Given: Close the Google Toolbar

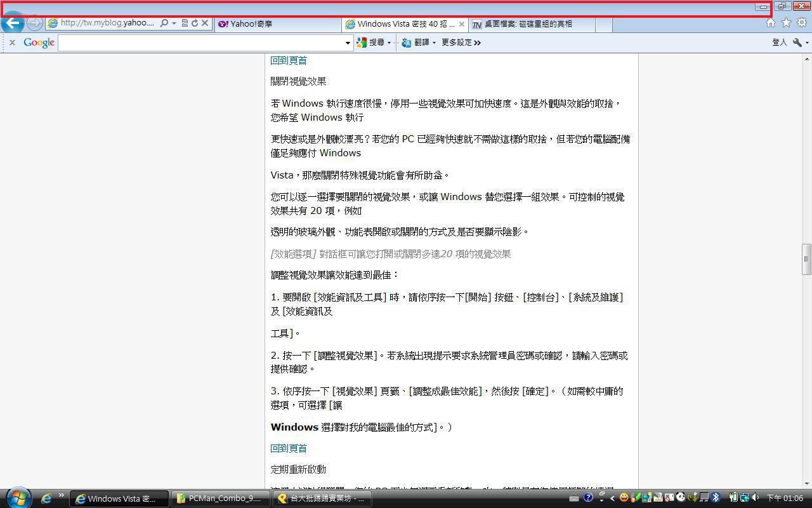Looking at the screenshot, I should [12, 43].
